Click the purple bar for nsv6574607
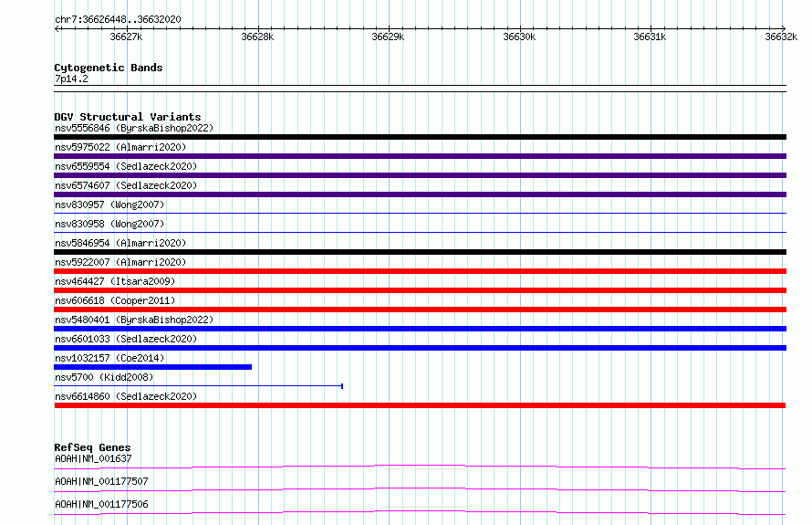 (x=420, y=194)
